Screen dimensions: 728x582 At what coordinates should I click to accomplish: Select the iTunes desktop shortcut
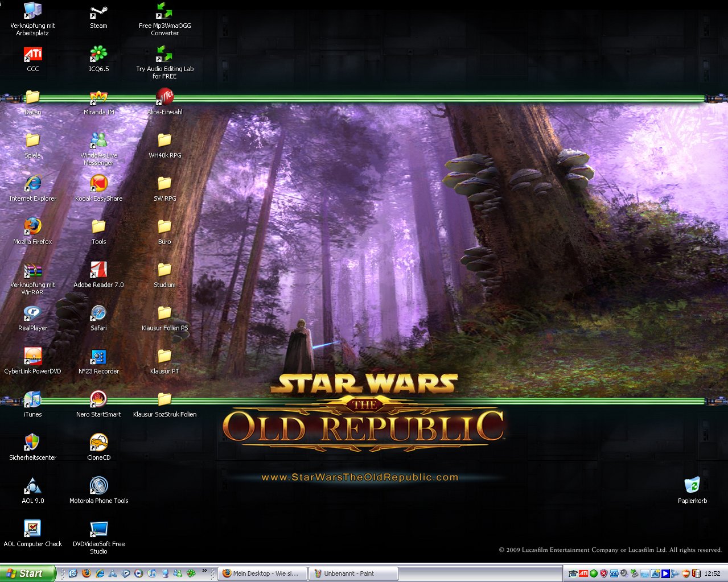(x=32, y=400)
